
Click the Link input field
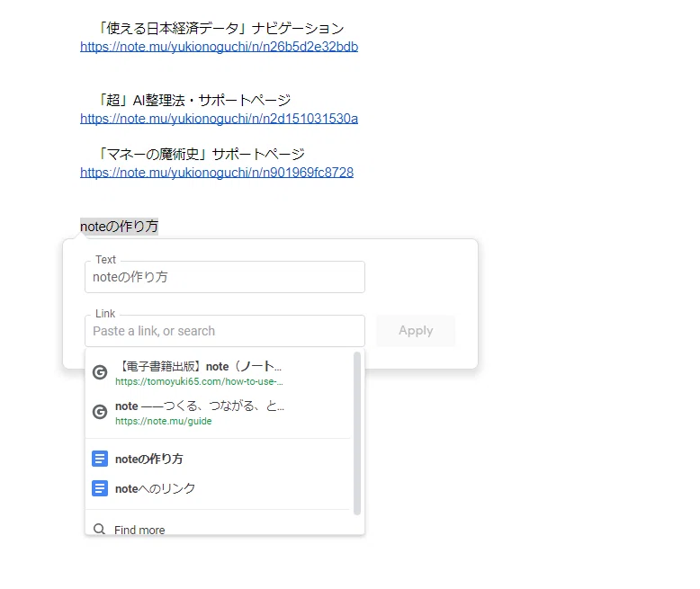click(225, 331)
